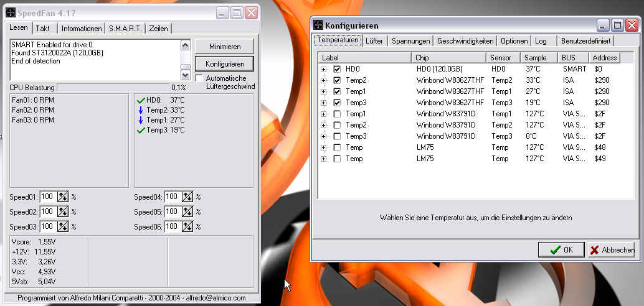Open the Lüfter tab in Konfigurieren
644x306 pixels.
[x=374, y=41]
